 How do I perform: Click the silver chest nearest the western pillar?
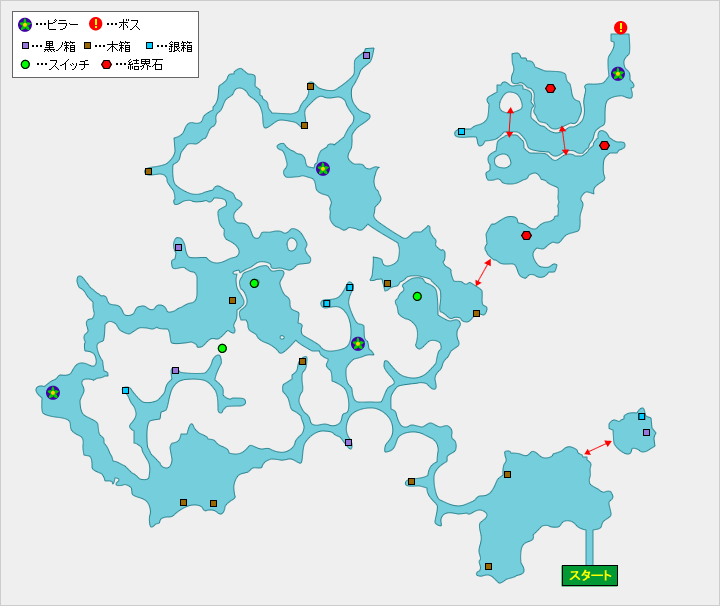(125, 391)
